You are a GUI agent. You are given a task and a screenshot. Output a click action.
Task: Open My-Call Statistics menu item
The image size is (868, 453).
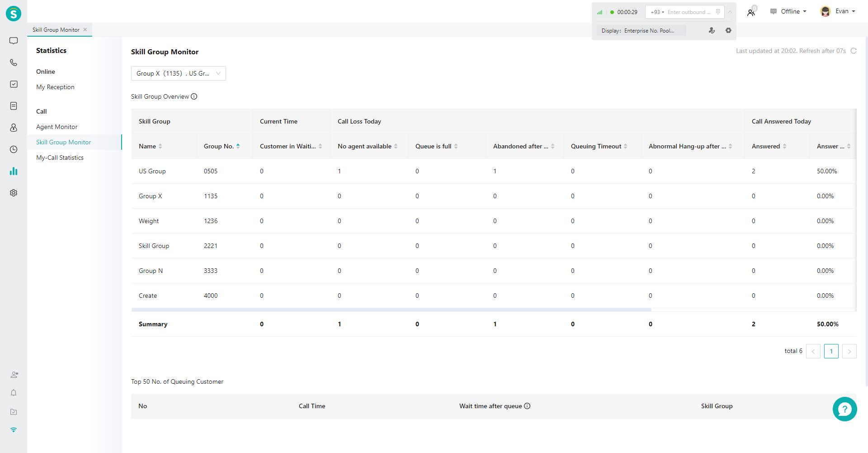pos(60,157)
